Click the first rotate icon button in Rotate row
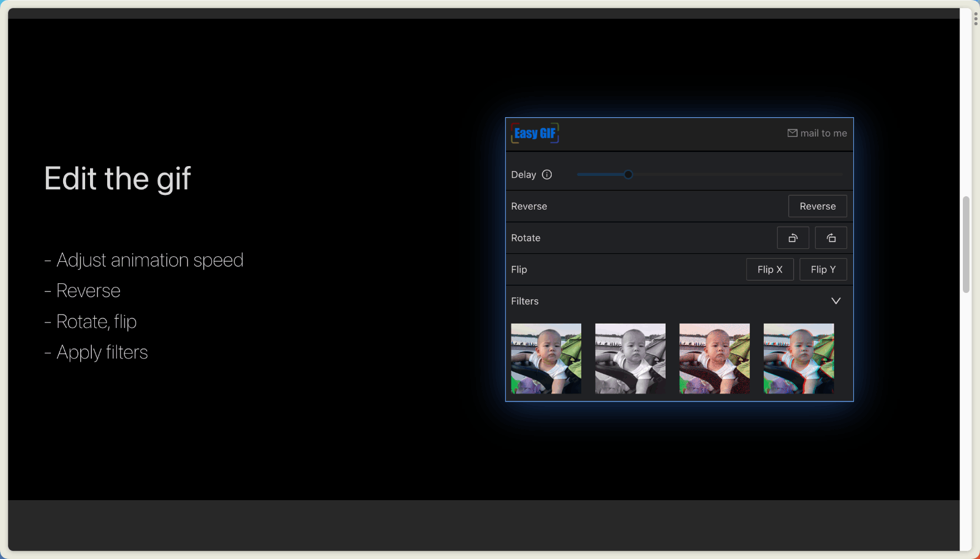Image resolution: width=980 pixels, height=559 pixels. click(x=793, y=238)
